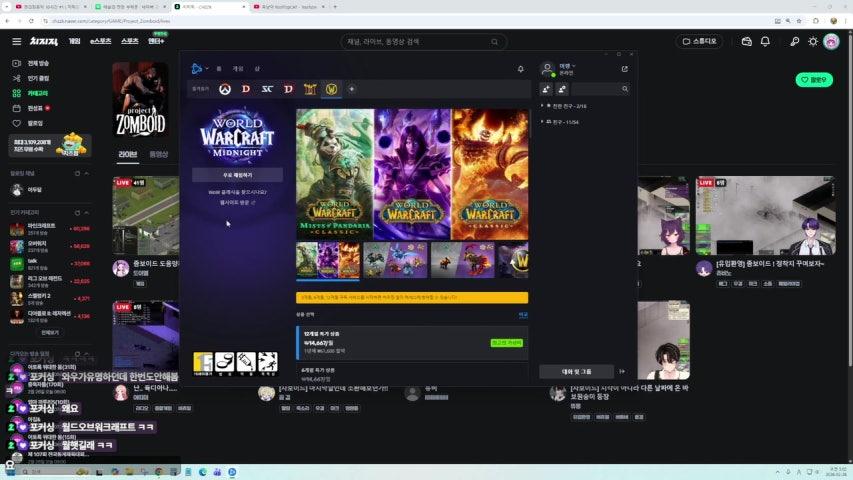The width and height of the screenshot is (853, 480).
Task: Open the 웹사이트 방문 link
Action: (x=237, y=202)
